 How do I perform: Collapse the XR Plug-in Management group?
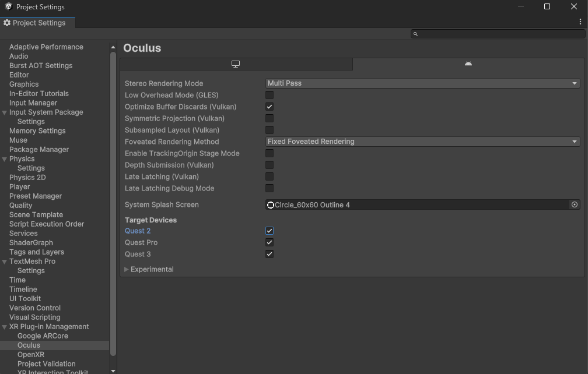pos(5,327)
